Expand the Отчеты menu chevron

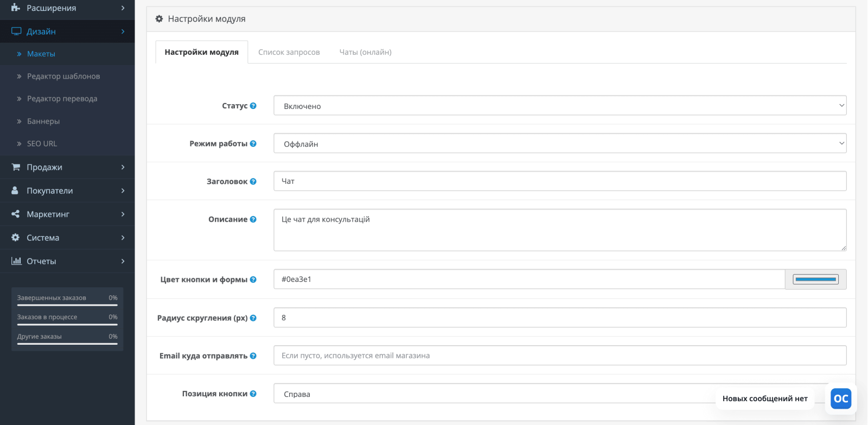click(123, 261)
